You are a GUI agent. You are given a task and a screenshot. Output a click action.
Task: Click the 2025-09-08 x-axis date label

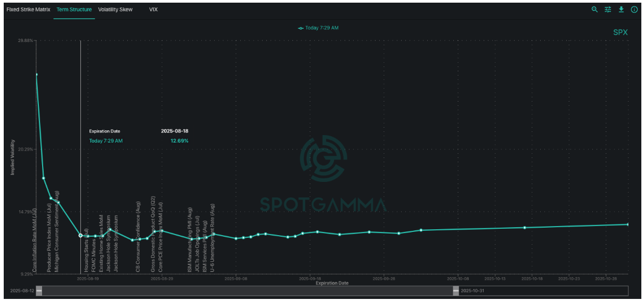click(x=236, y=278)
